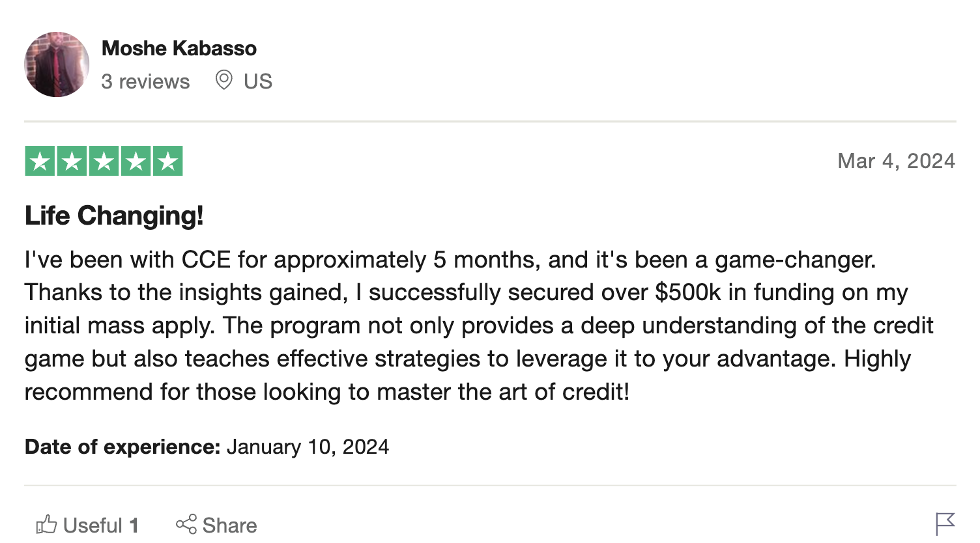
Task: Click Moshe Kabasso's profile avatar
Action: click(x=57, y=64)
